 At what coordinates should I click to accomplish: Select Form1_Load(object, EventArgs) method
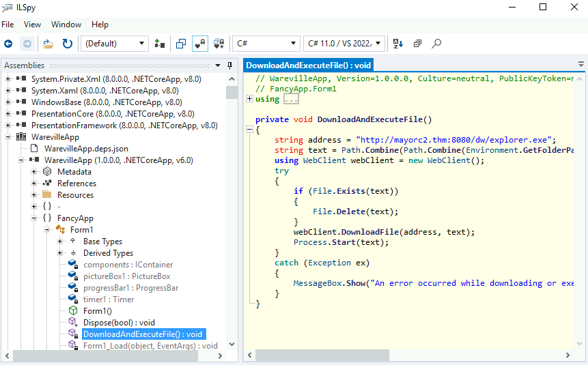pos(150,345)
